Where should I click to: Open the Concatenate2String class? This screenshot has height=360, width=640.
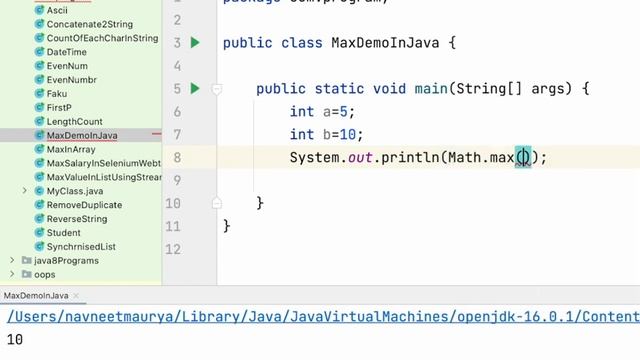[x=89, y=24]
